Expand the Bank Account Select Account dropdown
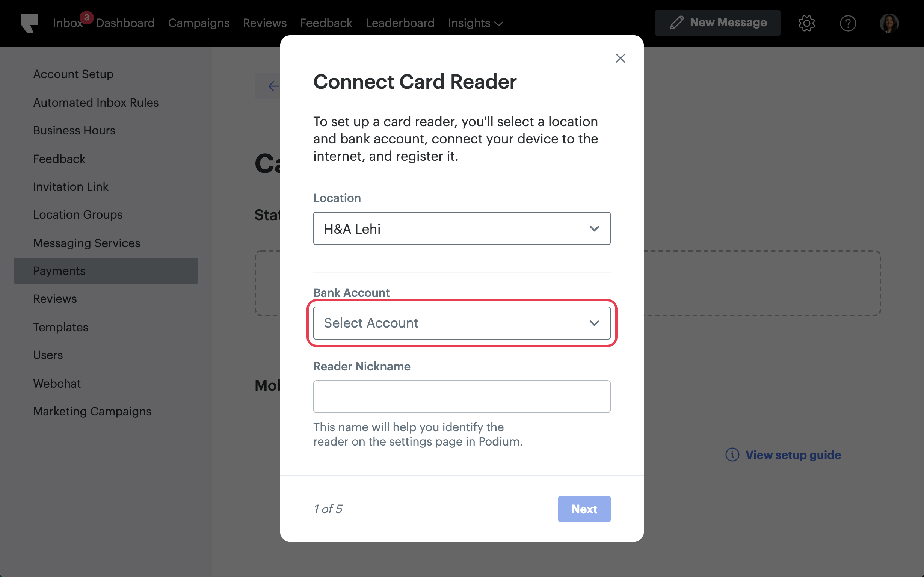The image size is (924, 577). (x=462, y=323)
